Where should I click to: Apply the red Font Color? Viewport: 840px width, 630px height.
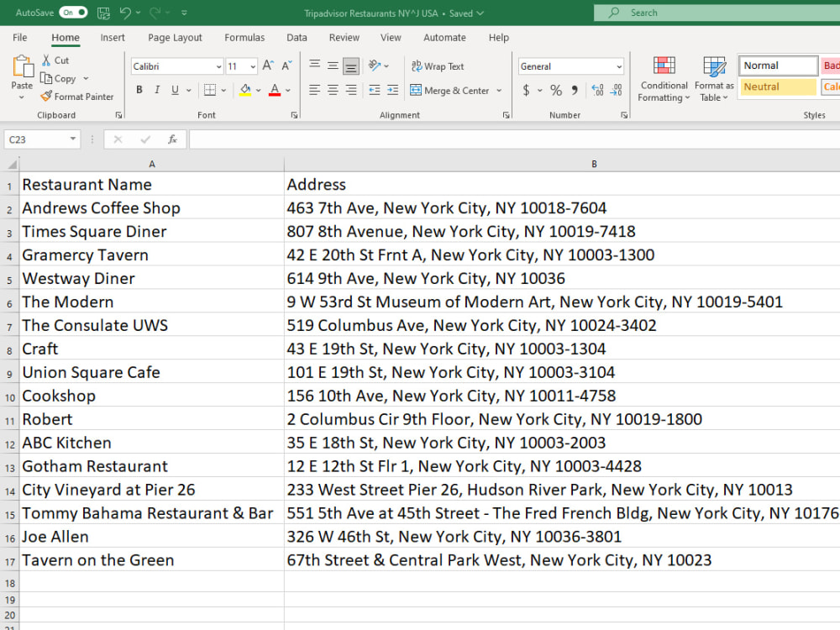click(x=275, y=90)
